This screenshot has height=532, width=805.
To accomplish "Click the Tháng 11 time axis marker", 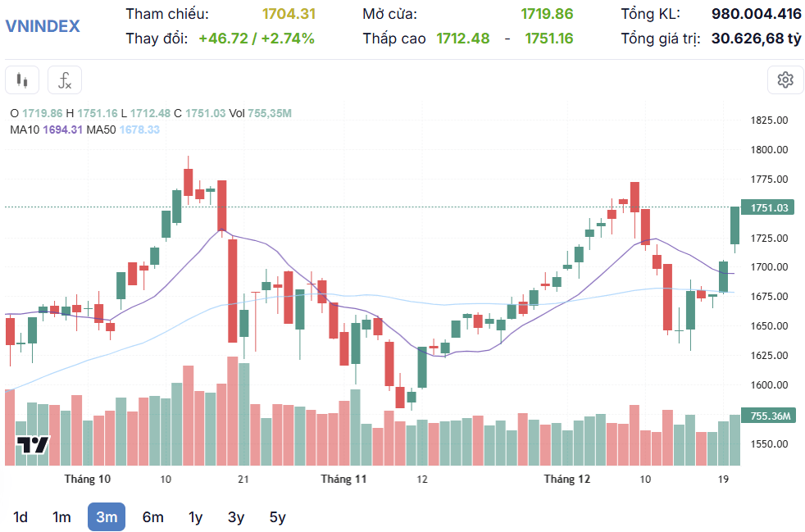I will click(x=343, y=479).
